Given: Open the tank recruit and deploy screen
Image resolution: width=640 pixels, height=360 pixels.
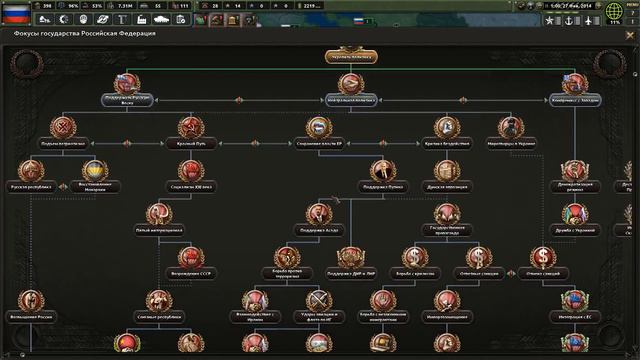Looking at the screenshot, I should coord(161,19).
